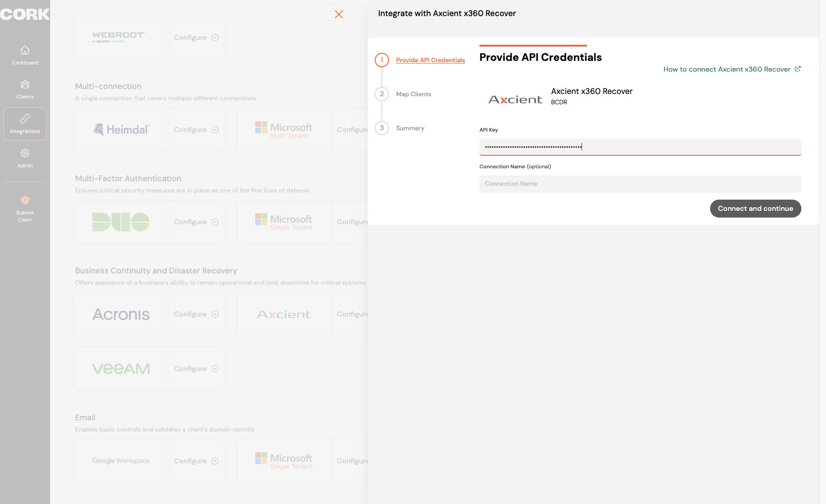Click plus icon on Duo Configure

215,222
